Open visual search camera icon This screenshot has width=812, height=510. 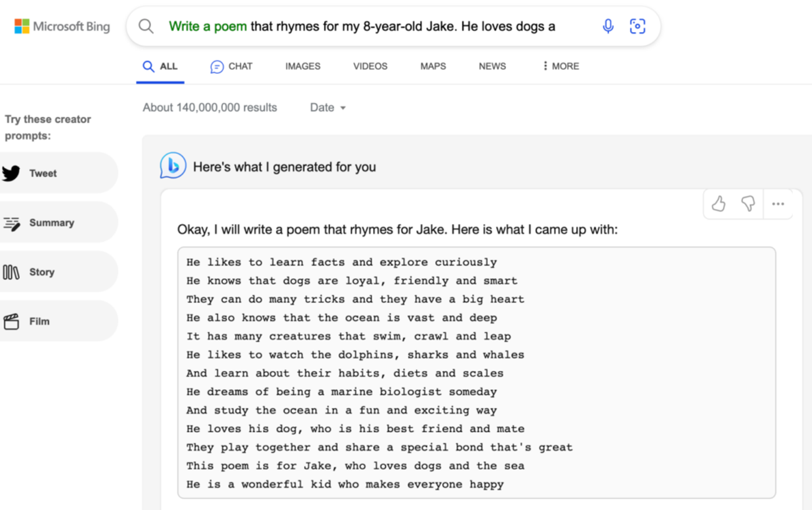coord(637,27)
